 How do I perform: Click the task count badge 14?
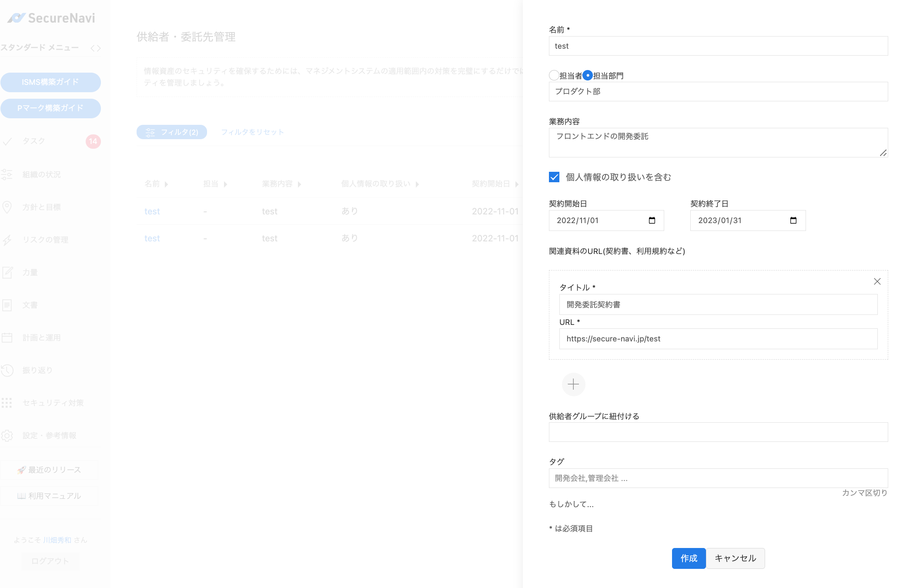click(93, 141)
